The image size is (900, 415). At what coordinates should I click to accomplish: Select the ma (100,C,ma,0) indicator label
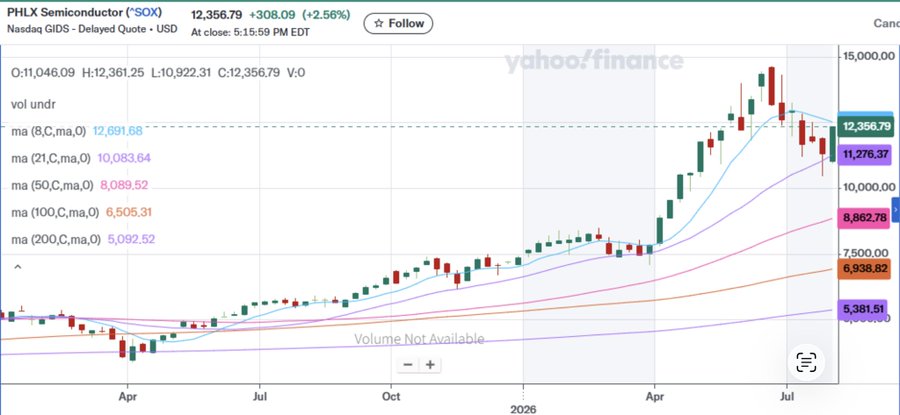(x=55, y=212)
